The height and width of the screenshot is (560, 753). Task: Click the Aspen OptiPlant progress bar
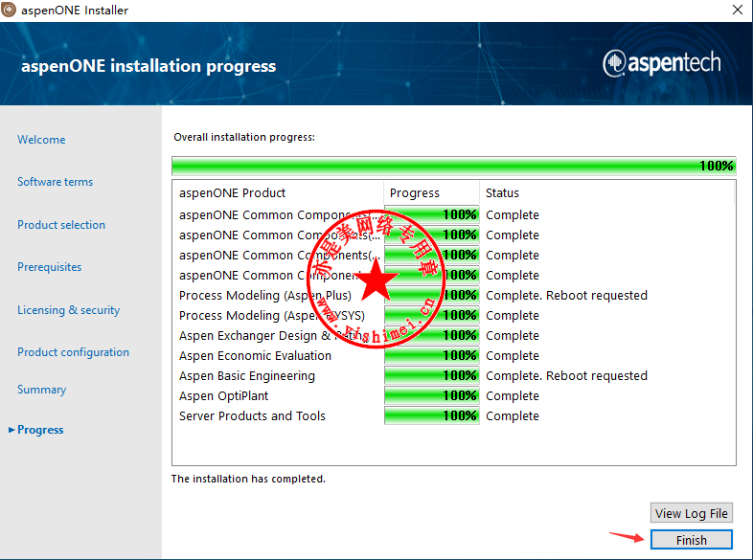point(432,396)
